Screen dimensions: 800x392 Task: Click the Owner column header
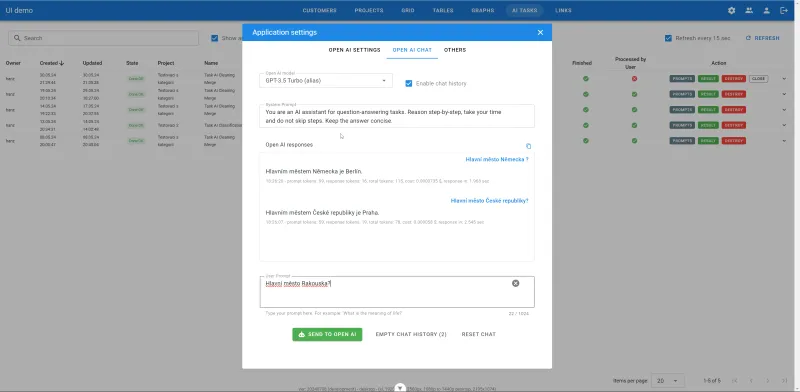[13, 63]
